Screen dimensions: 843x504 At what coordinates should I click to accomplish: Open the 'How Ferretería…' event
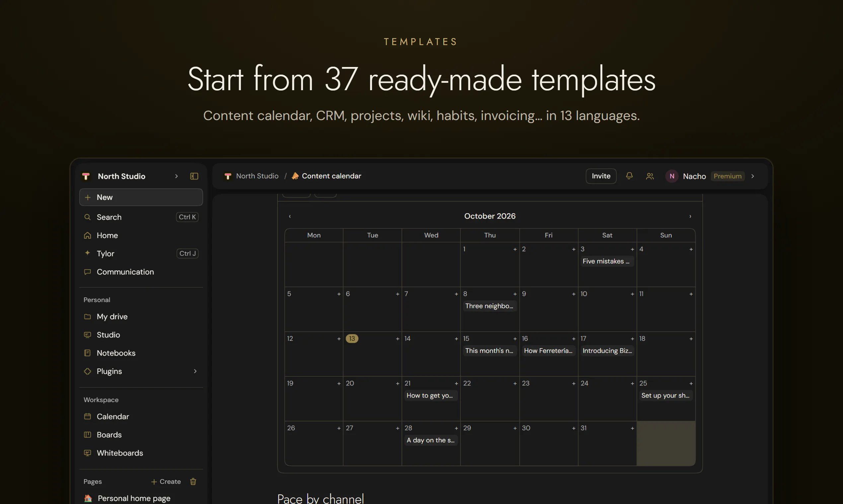point(548,351)
